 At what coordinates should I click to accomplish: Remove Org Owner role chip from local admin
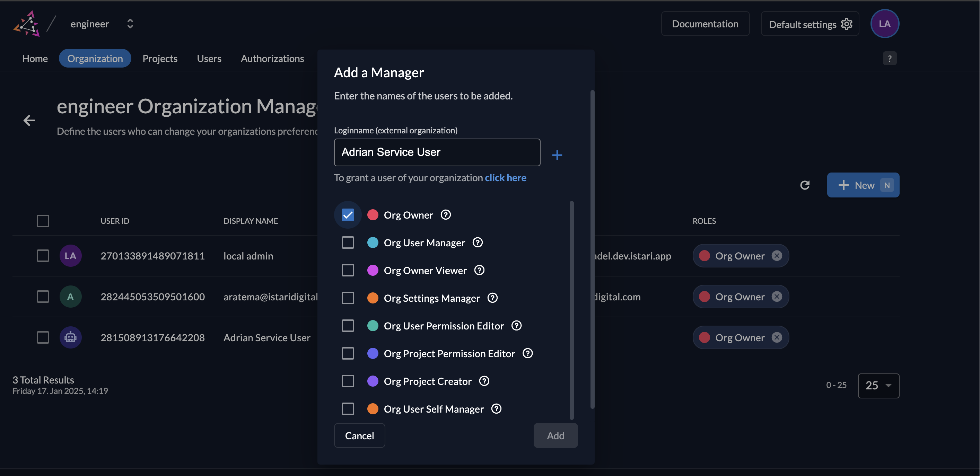[x=777, y=255]
